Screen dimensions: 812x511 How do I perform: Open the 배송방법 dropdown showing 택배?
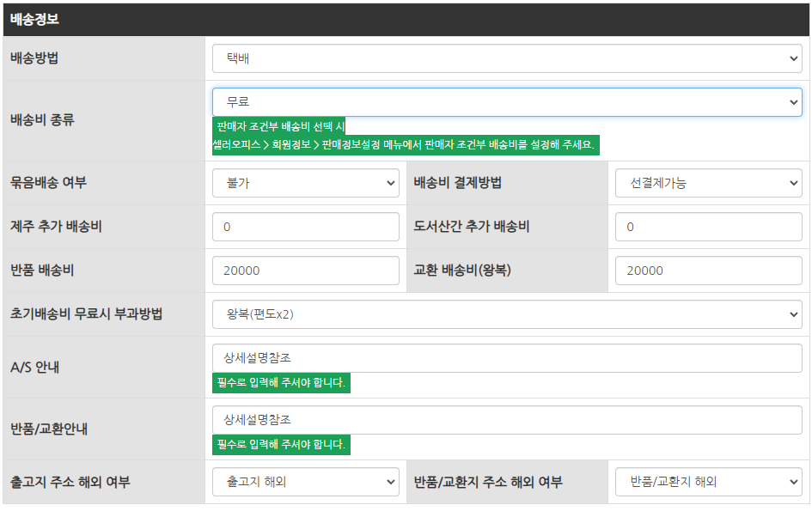(x=507, y=59)
